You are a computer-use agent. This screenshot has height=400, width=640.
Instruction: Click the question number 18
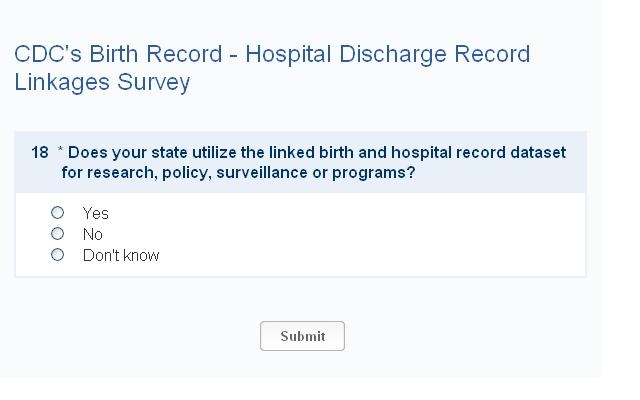[x=40, y=153]
